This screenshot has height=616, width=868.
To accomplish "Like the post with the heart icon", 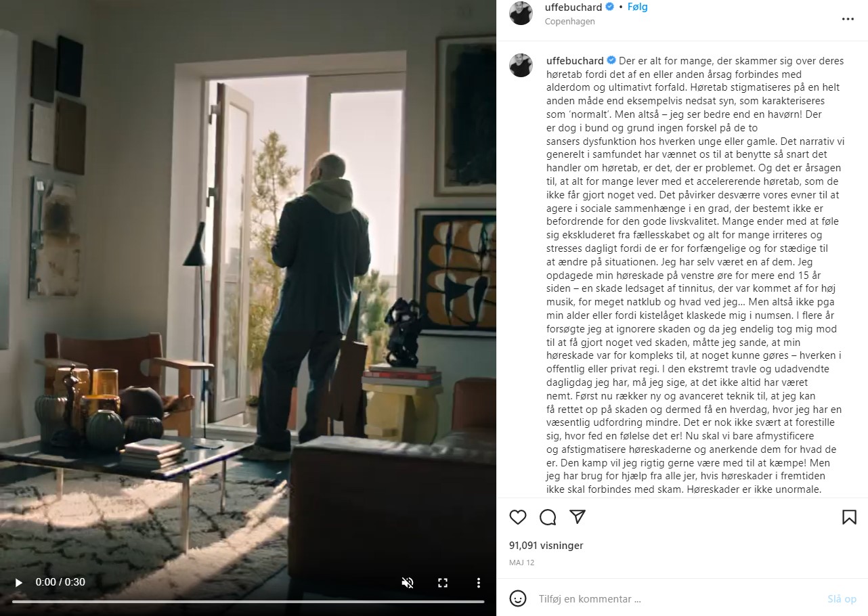I will point(518,517).
